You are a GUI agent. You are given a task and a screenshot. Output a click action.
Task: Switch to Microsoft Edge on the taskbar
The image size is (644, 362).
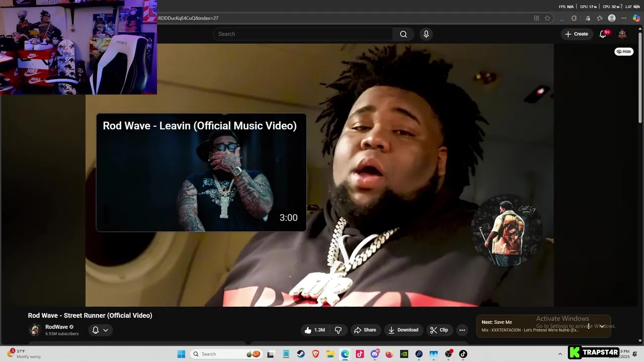tap(345, 354)
